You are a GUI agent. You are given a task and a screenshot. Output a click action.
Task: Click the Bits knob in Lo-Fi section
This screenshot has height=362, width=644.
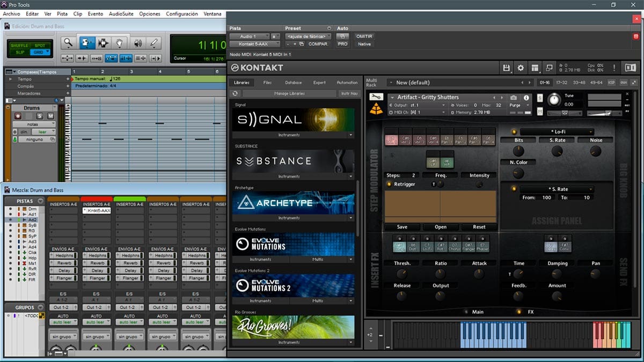[518, 151]
